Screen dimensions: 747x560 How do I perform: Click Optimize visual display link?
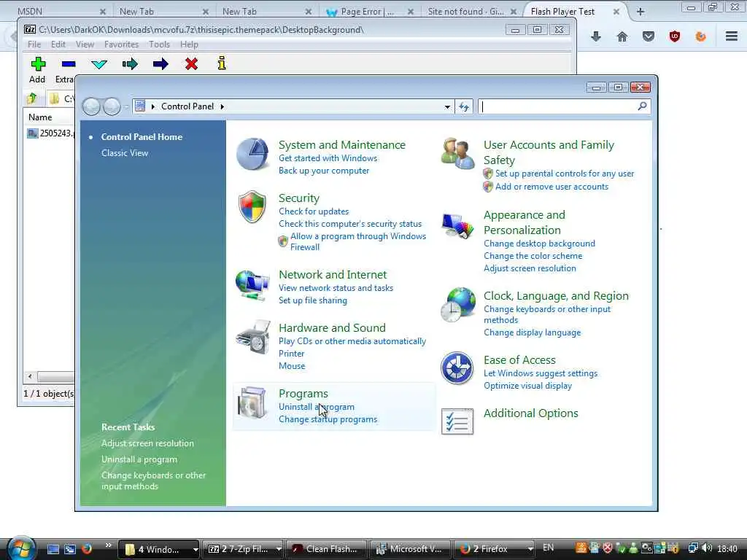point(528,386)
